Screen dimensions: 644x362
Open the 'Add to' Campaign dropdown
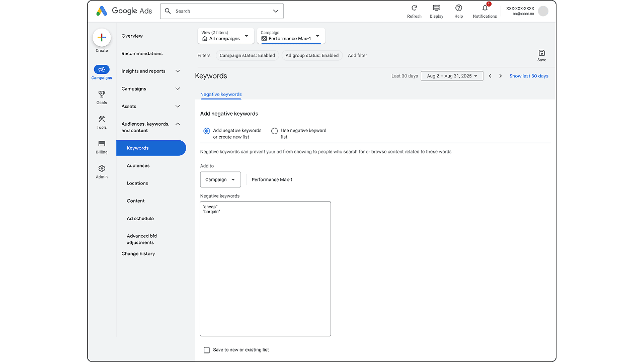[220, 179]
